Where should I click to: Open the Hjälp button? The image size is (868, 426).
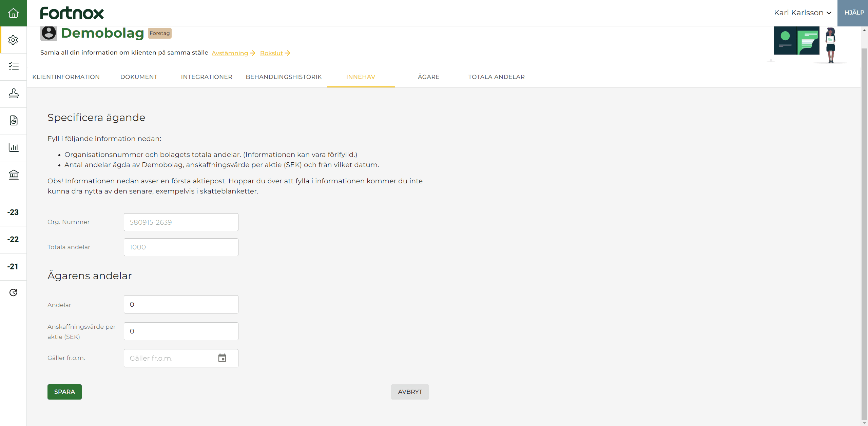pyautogui.click(x=853, y=13)
